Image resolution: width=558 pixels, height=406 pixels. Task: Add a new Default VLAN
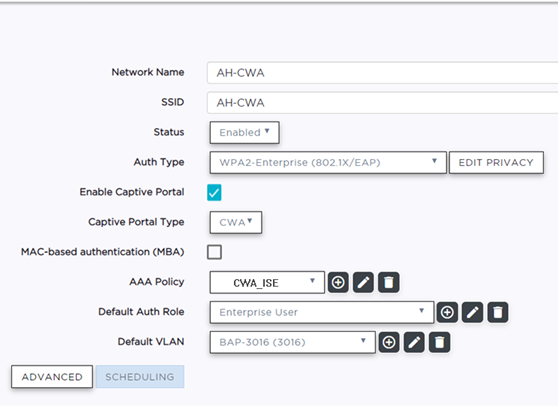coord(389,342)
